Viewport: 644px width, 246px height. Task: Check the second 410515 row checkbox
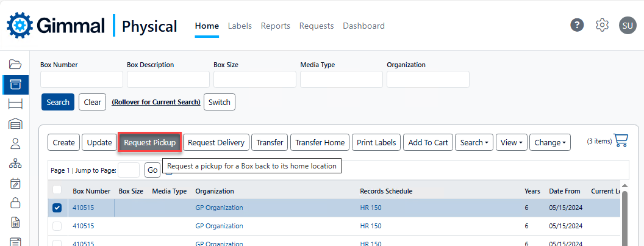(57, 226)
